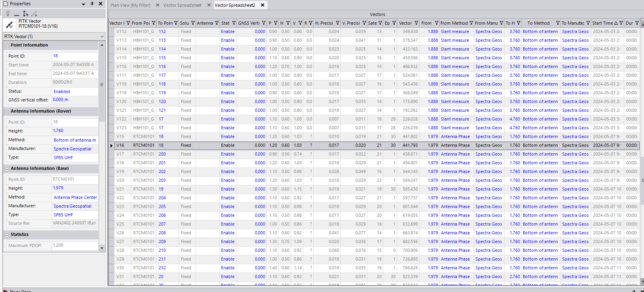Screen dimensions: 644x292
Task: Click the filter icon on Vector ID column
Action: tap(128, 23)
